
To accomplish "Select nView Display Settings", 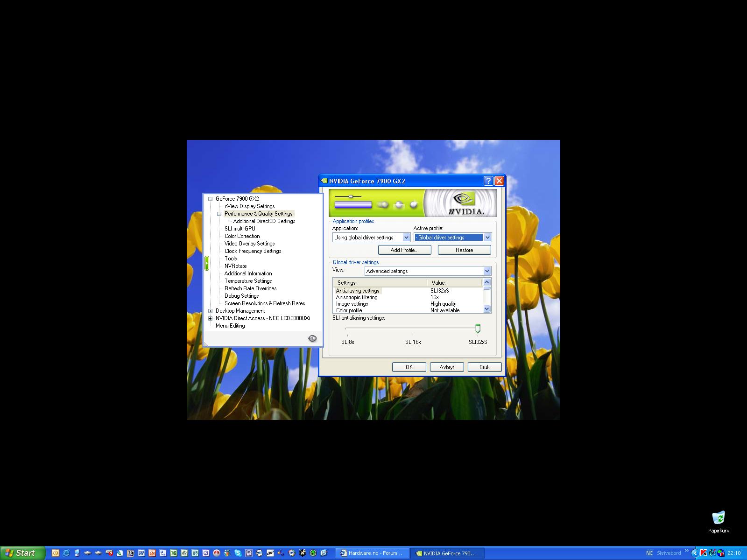I will click(x=249, y=206).
